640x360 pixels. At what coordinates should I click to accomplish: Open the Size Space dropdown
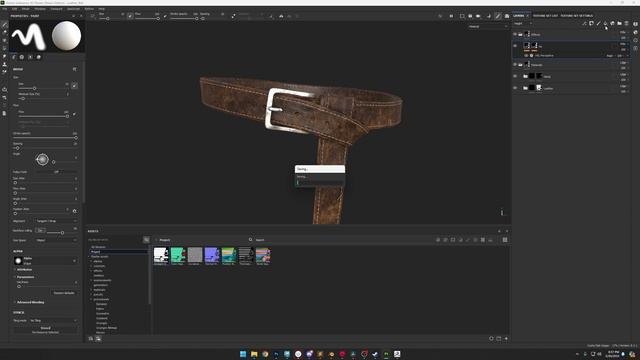pyautogui.click(x=56, y=240)
